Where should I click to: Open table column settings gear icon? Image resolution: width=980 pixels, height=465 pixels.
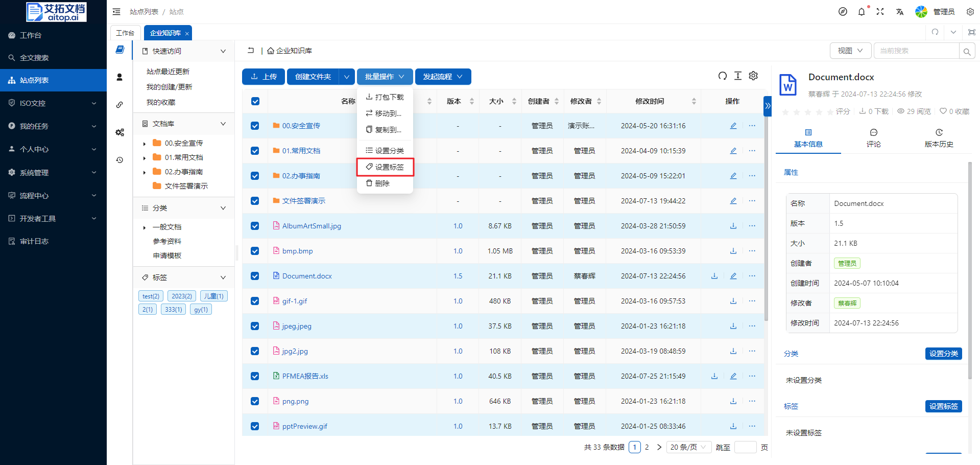tap(753, 76)
